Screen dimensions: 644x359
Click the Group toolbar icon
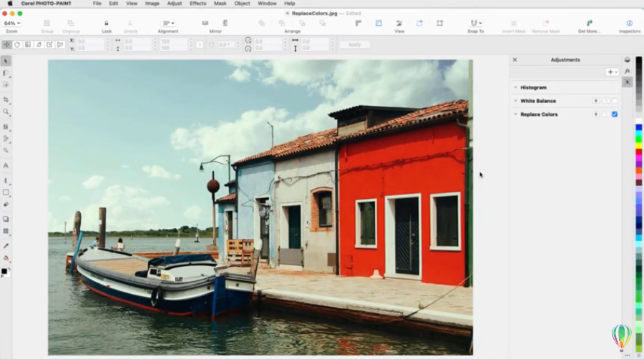coord(47,24)
